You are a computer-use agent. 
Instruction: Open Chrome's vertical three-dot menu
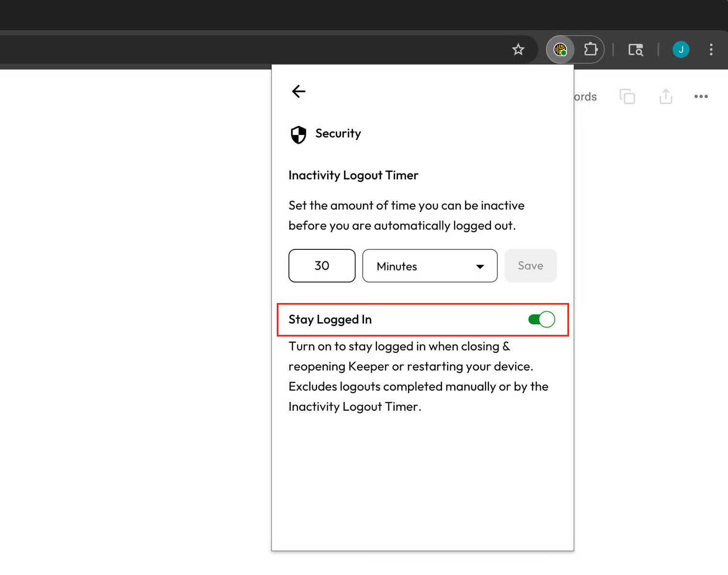click(x=711, y=49)
